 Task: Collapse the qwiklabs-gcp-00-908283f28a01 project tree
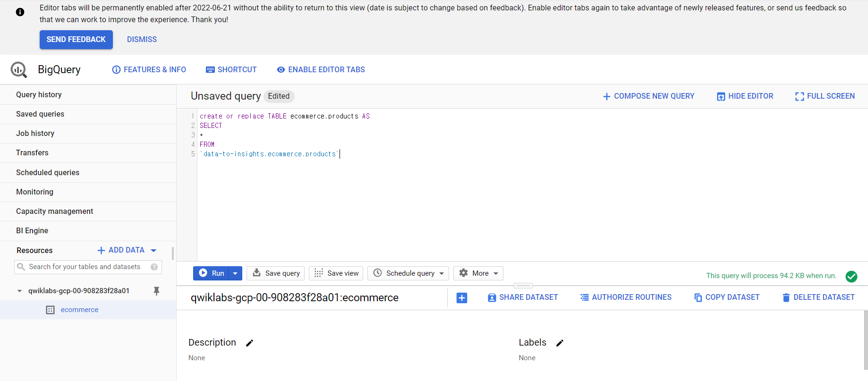point(19,291)
